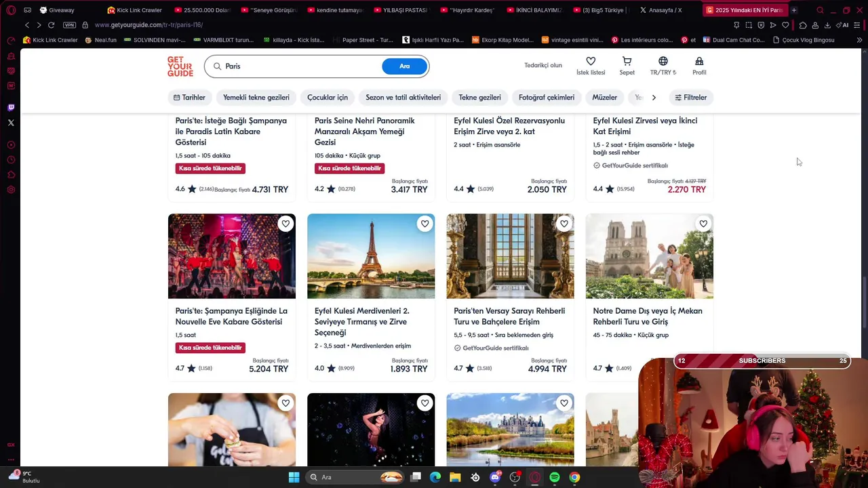Screen dimensions: 868x488
Task: Favorite the Nouvelle Eve Kabare card heart
Action: click(285, 224)
